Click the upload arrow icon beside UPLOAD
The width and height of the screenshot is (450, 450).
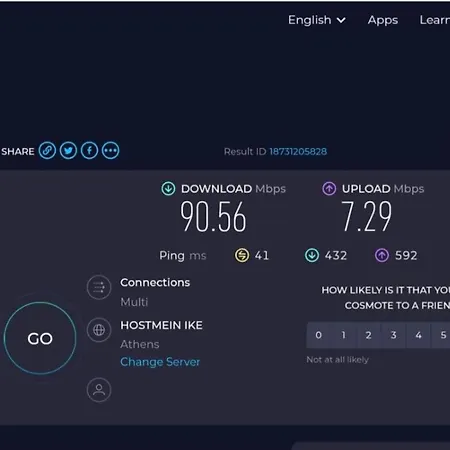pos(329,189)
